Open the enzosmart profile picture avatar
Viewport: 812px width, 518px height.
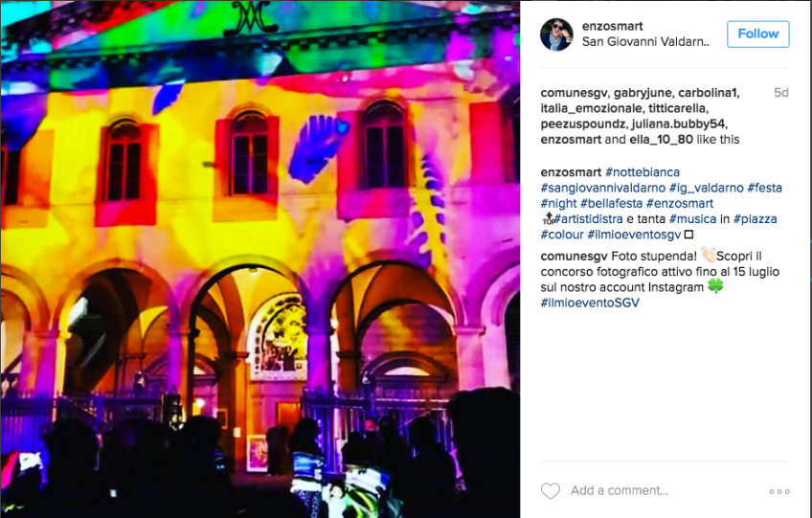pos(556,34)
